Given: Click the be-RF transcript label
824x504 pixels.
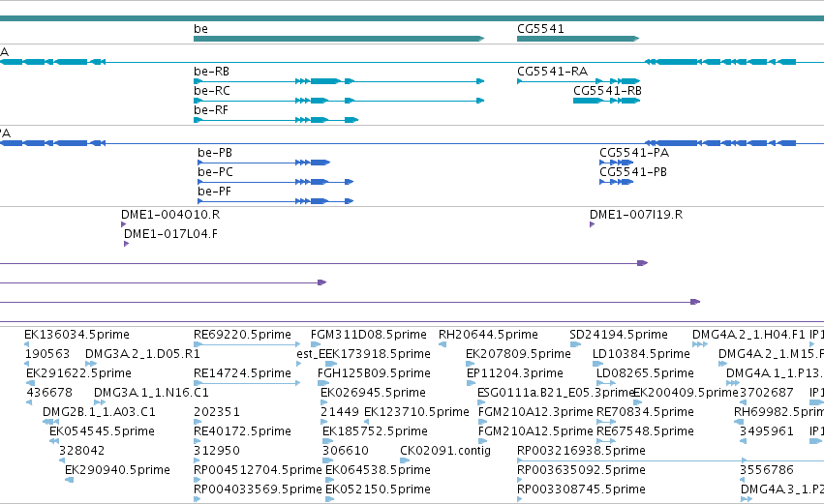Looking at the screenshot, I should click(211, 110).
